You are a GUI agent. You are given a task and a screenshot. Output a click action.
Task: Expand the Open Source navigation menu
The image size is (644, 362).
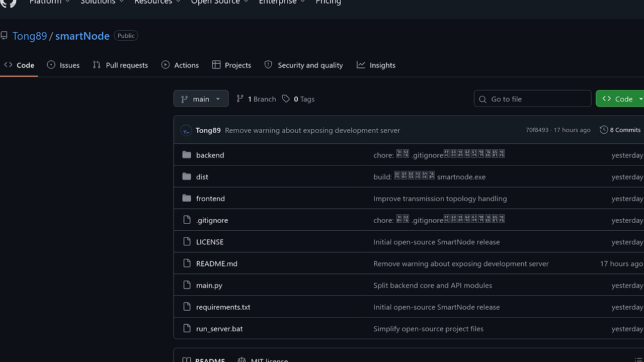click(219, 2)
